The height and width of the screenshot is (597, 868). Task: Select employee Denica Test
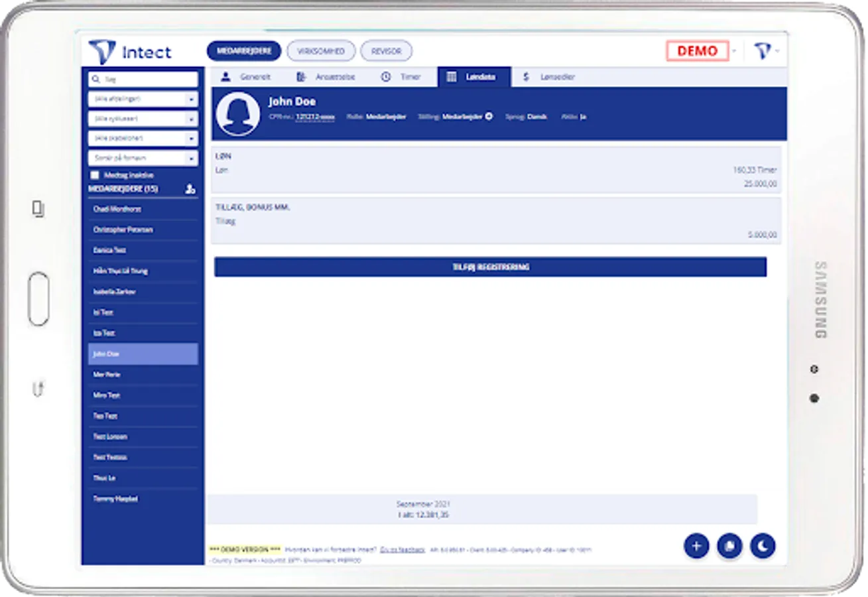pyautogui.click(x=143, y=250)
